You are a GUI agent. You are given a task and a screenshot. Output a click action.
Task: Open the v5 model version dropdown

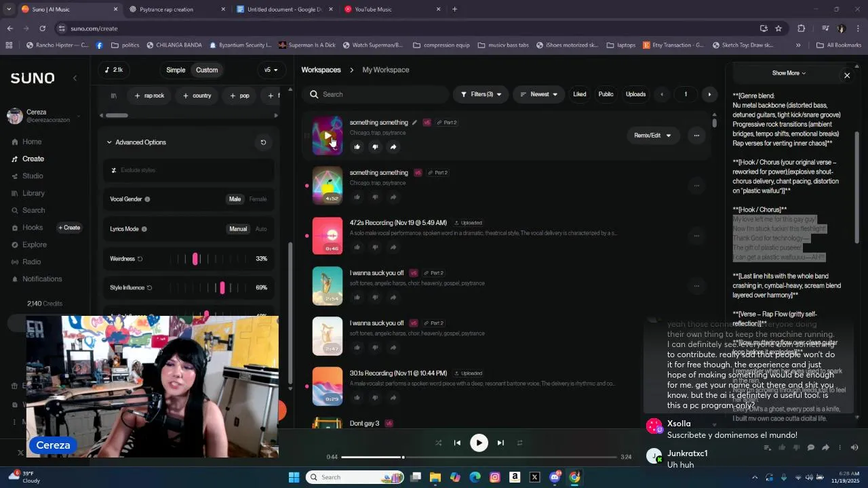(x=271, y=70)
